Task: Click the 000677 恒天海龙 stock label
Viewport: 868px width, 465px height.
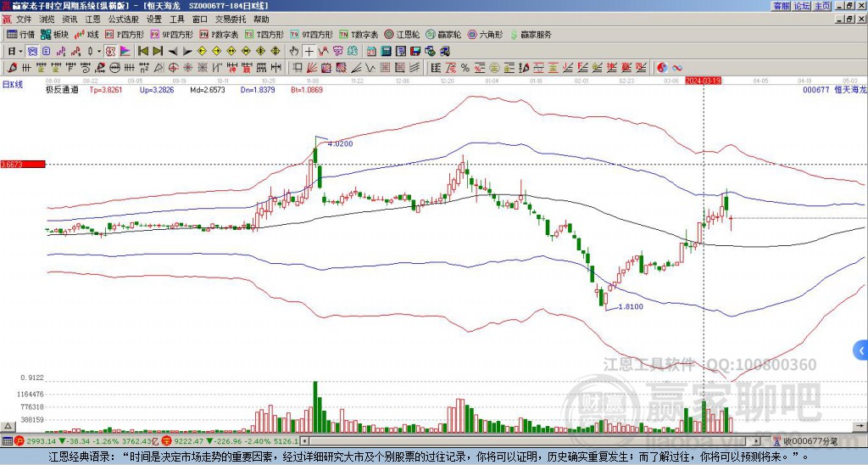Action: point(834,89)
